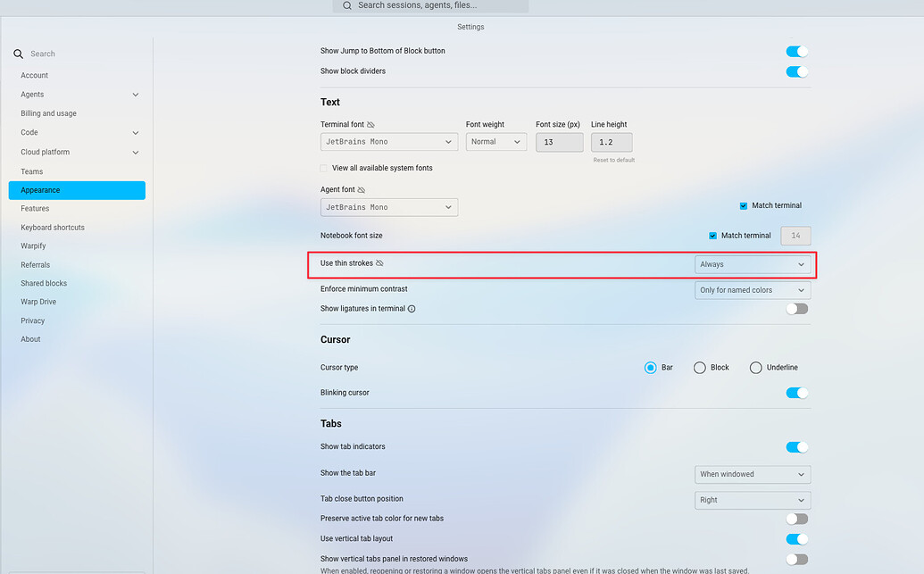Click the search magnifier icon in the sidebar
Viewport: 924px width, 574px height.
18,54
